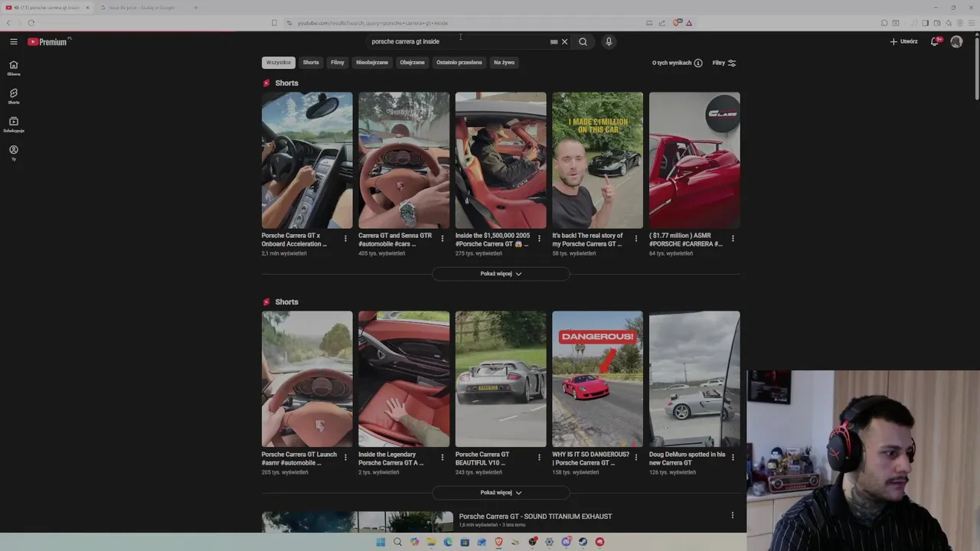This screenshot has height=551, width=980.
Task: Click the Brave Rewards triangle icon
Action: pyautogui.click(x=689, y=23)
